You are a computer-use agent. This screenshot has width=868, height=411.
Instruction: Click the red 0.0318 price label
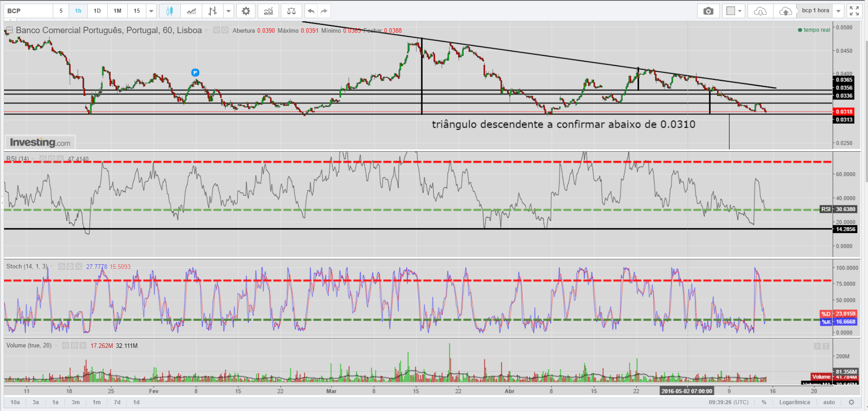[843, 112]
